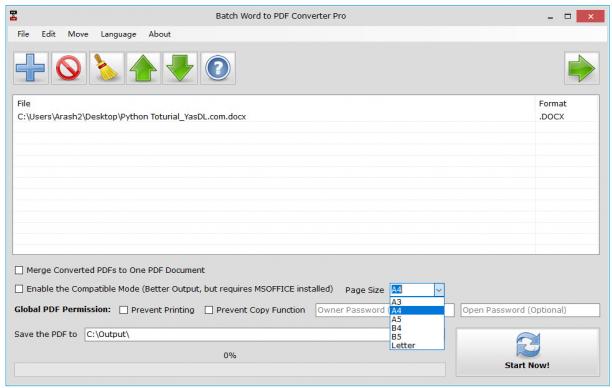Click the broom Clear list icon

[106, 68]
